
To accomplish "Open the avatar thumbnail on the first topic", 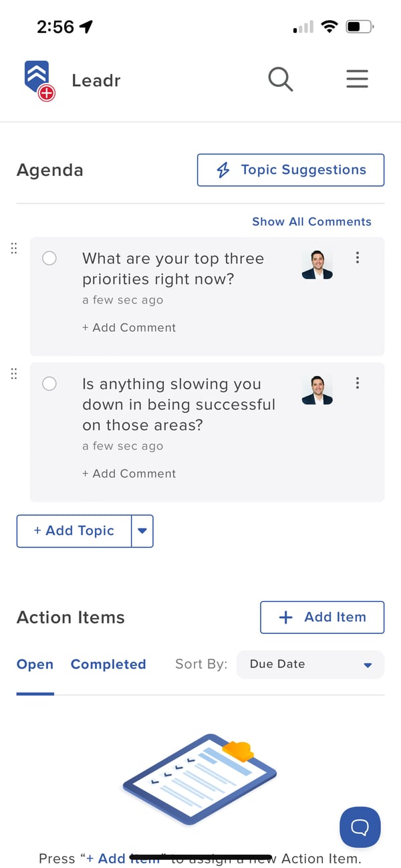I will tap(317, 263).
